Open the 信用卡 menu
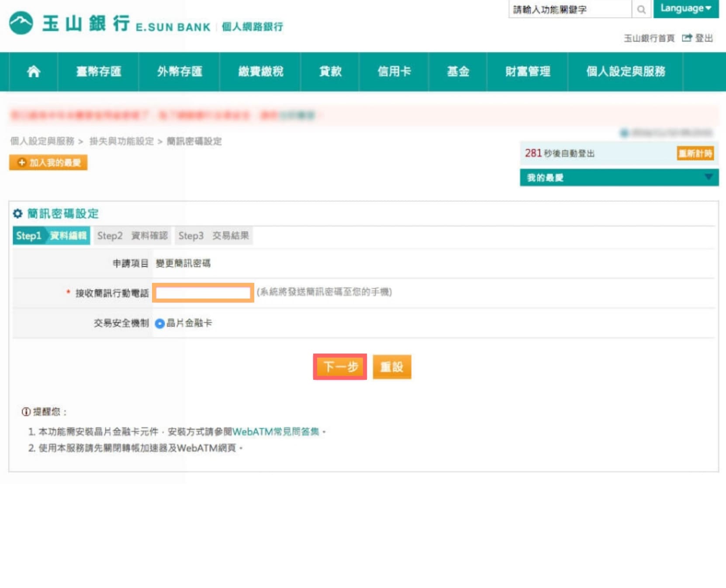 coord(394,72)
